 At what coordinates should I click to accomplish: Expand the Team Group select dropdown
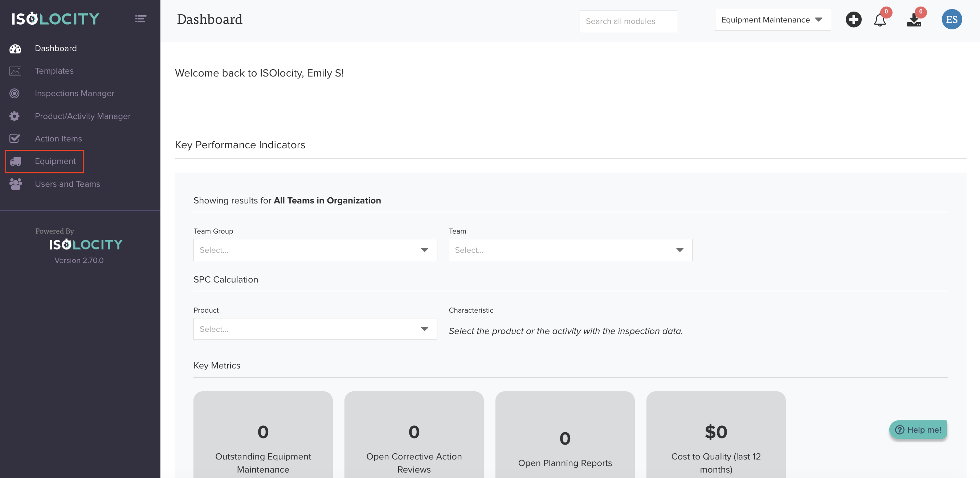pos(315,250)
